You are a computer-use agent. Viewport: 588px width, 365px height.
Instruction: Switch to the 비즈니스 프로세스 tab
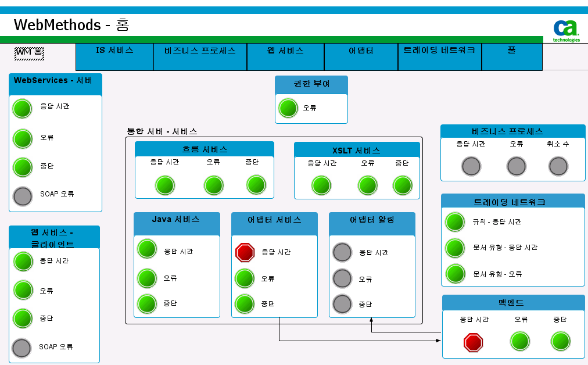pos(200,56)
